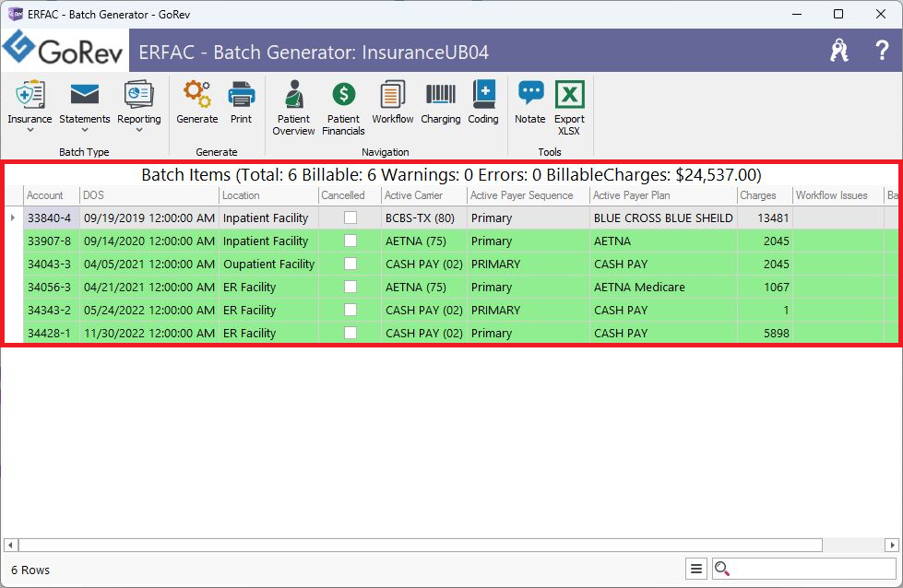Click the keys icon in header
The height and width of the screenshot is (588, 903).
tap(839, 51)
